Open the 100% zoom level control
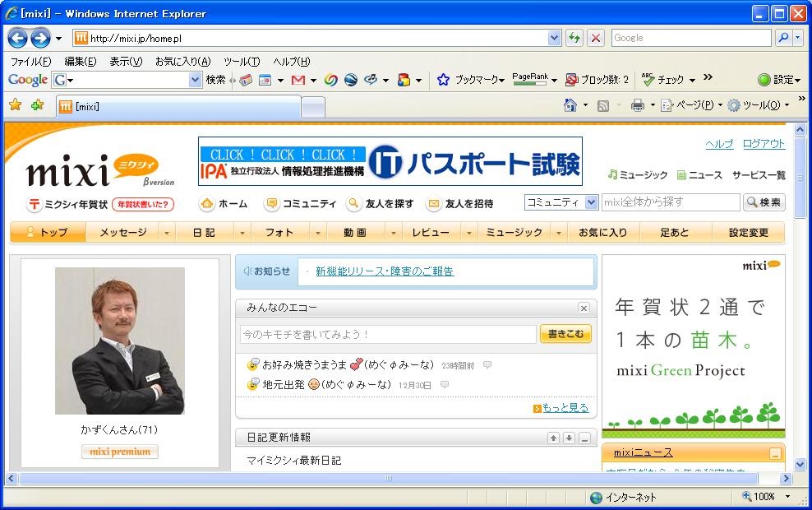This screenshot has height=510, width=812. pos(767,497)
